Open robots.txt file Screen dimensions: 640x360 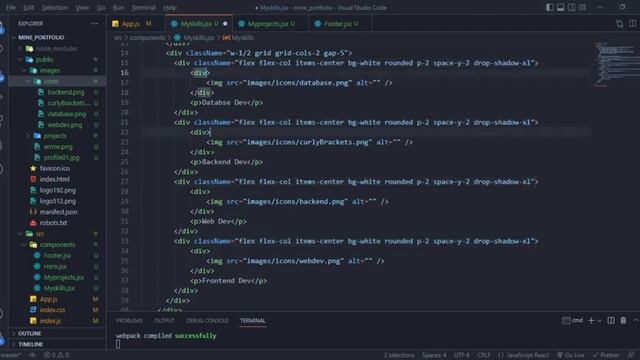53,223
